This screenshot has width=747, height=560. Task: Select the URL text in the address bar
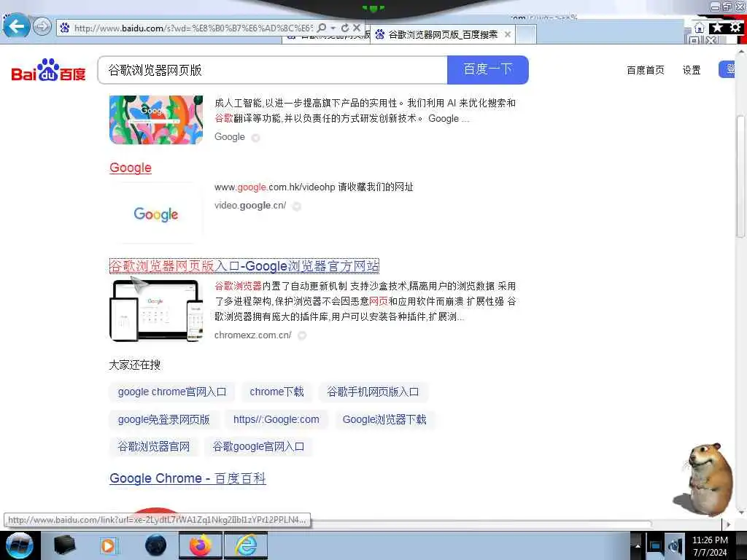[x=193, y=28]
